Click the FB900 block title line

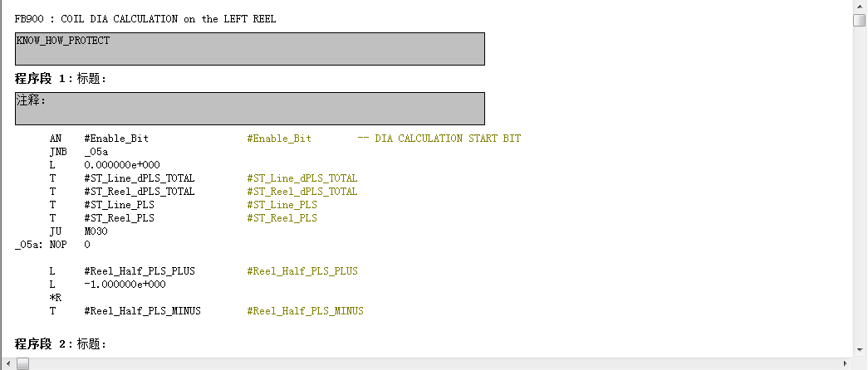145,19
